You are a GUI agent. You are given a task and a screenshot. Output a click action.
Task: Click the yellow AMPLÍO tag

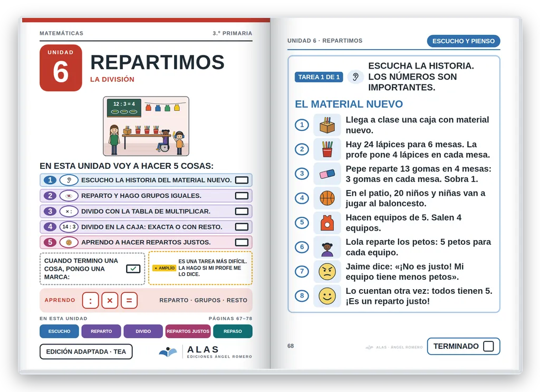coord(165,268)
